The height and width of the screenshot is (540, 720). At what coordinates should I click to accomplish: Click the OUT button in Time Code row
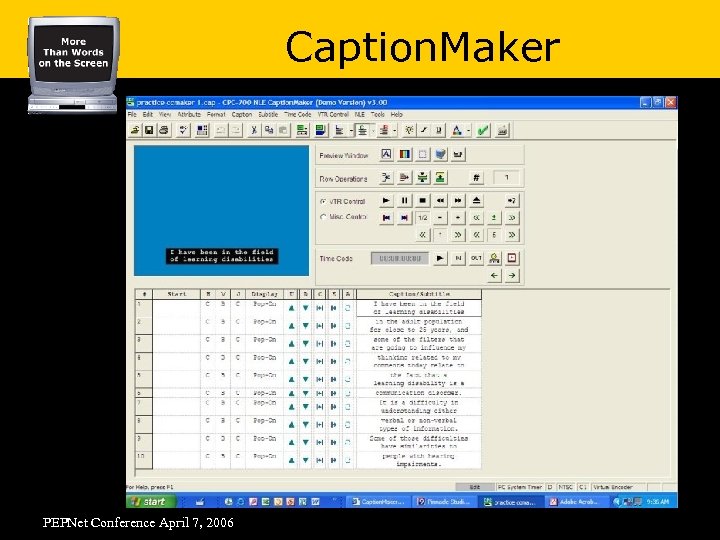click(x=476, y=259)
